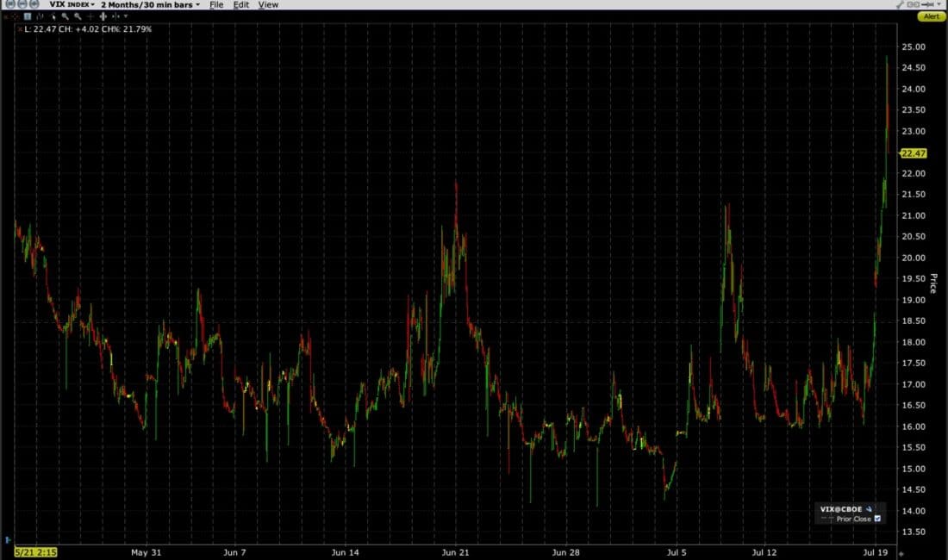Open the View menu

(268, 4)
